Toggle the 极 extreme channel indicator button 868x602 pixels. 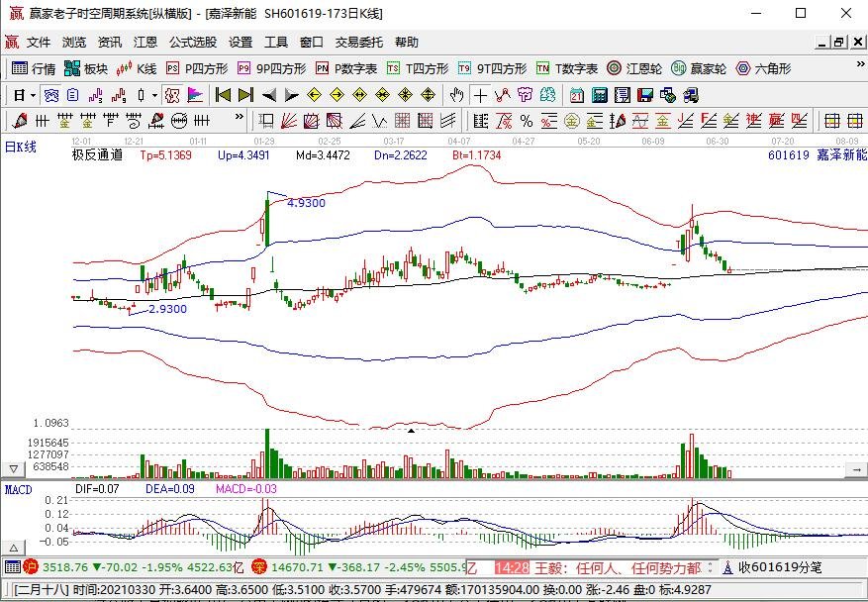pyautogui.click(x=173, y=95)
